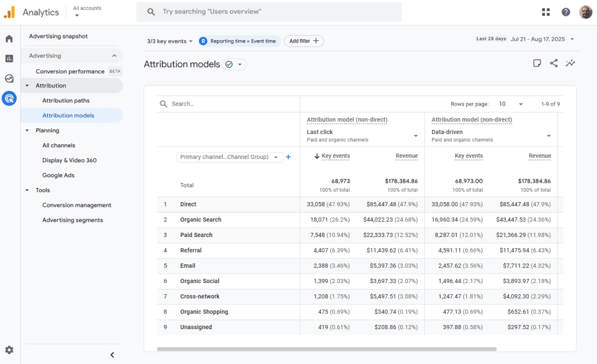Select Attribution paths in sidebar

tap(66, 101)
